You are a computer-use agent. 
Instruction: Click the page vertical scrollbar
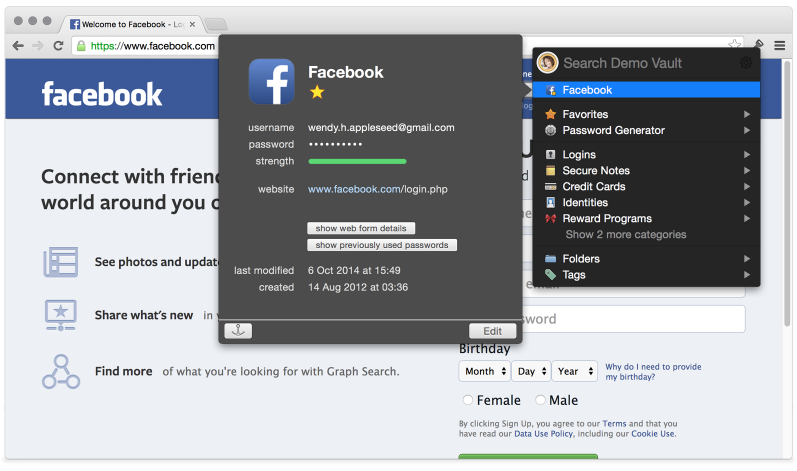coord(788,193)
